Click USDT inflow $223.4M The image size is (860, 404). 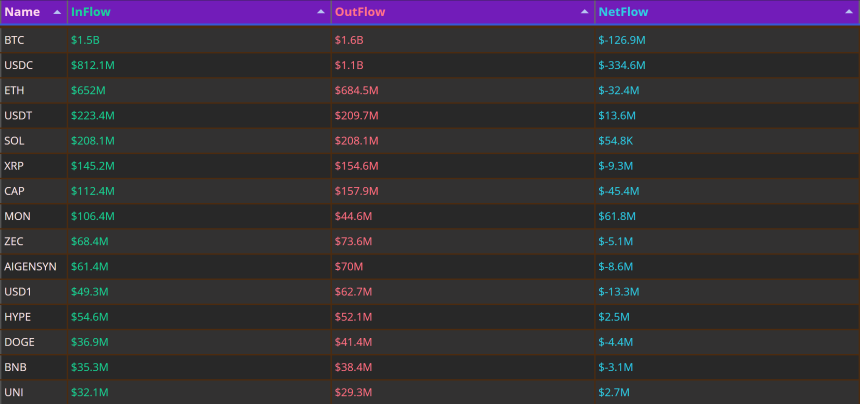(93, 116)
